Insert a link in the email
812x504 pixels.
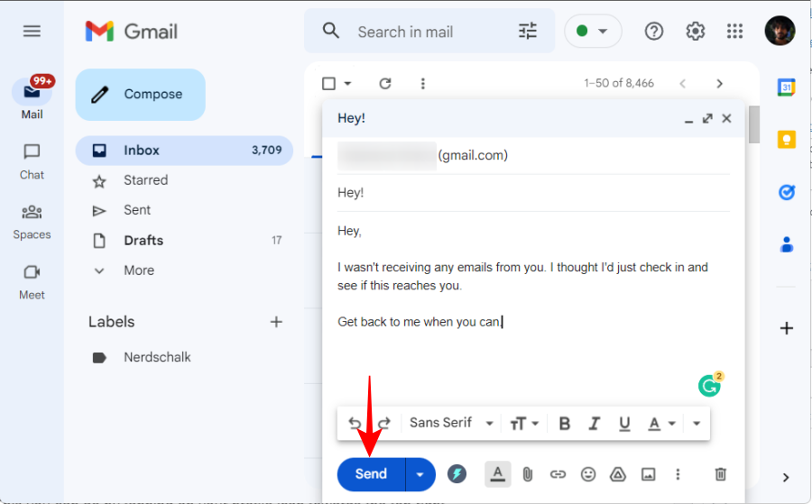[558, 474]
